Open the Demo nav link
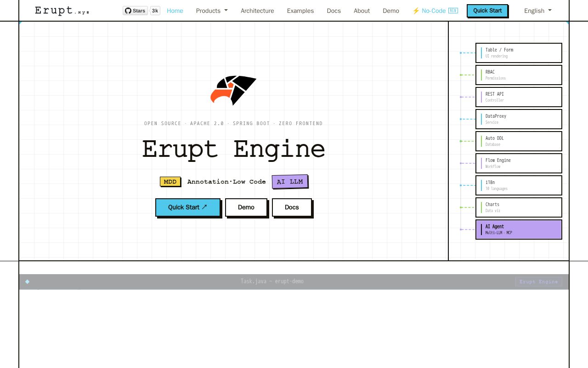Viewport: 588px width, 368px height. tap(391, 11)
